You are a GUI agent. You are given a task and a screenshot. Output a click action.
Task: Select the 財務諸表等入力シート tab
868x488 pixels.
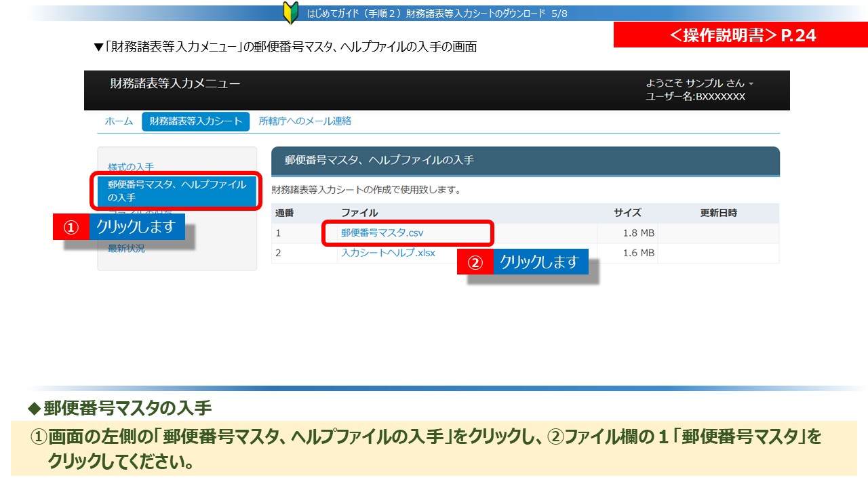[195, 121]
